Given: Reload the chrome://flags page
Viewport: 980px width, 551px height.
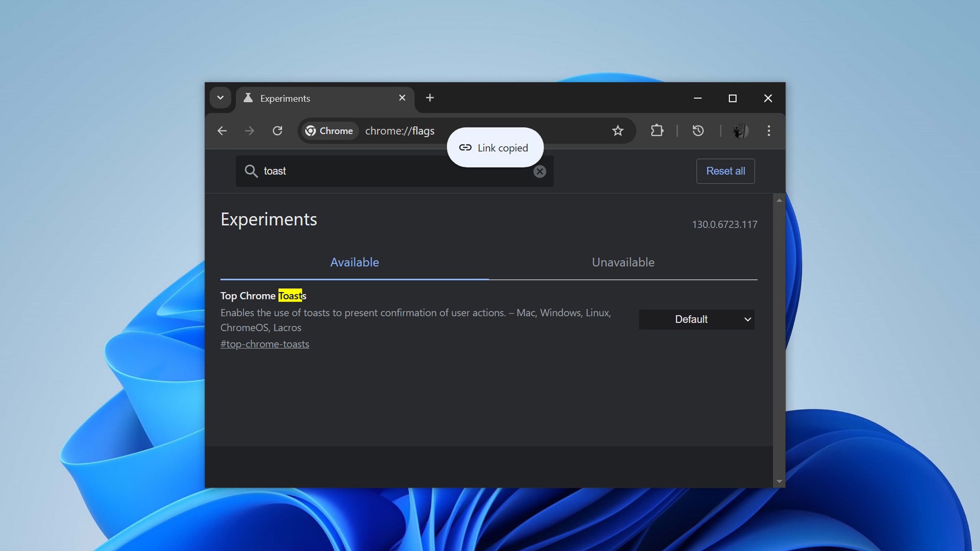Looking at the screenshot, I should click(277, 131).
